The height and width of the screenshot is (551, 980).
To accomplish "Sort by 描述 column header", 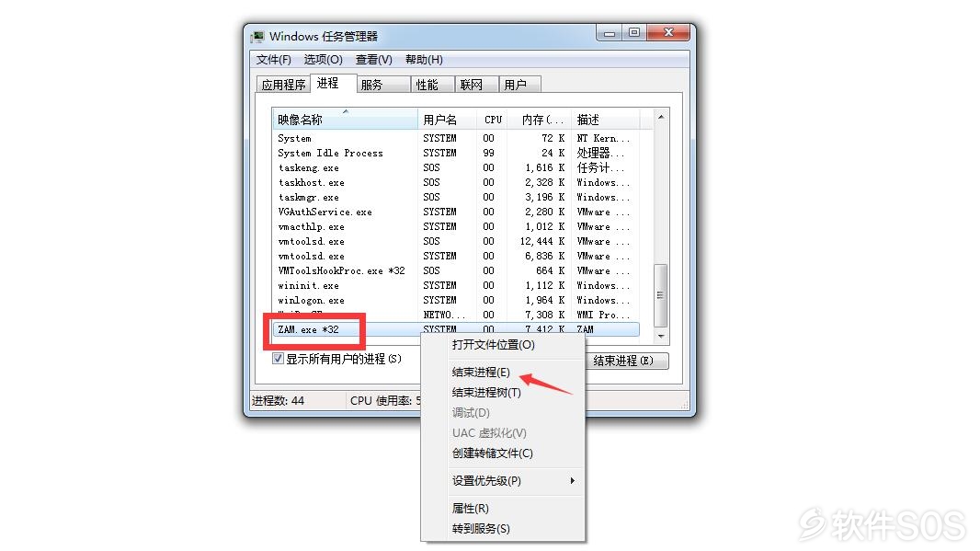I will point(605,120).
